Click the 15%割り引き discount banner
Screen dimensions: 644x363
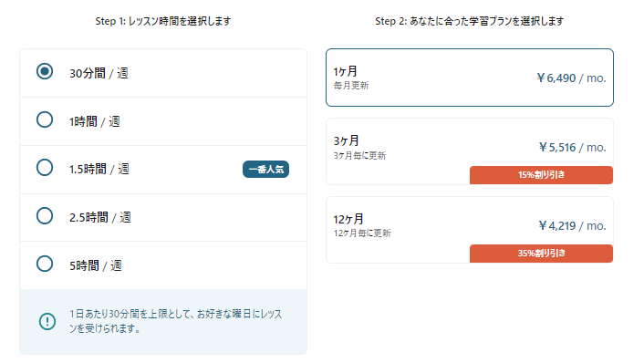coord(541,175)
